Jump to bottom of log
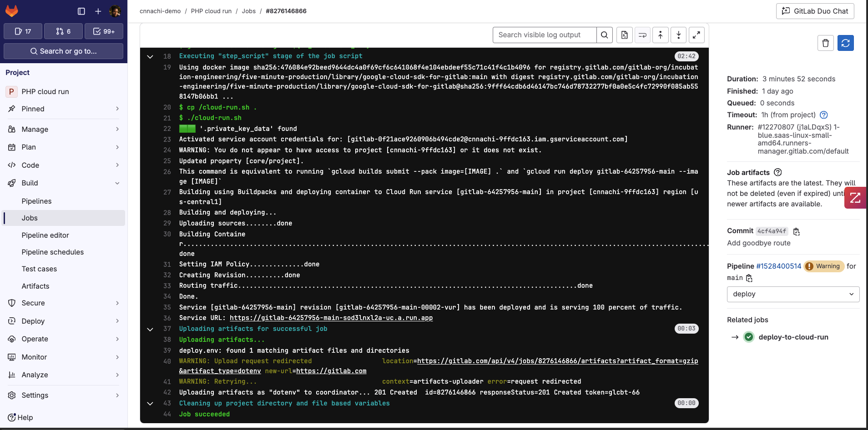Viewport: 868px width, 430px height. pyautogui.click(x=678, y=35)
